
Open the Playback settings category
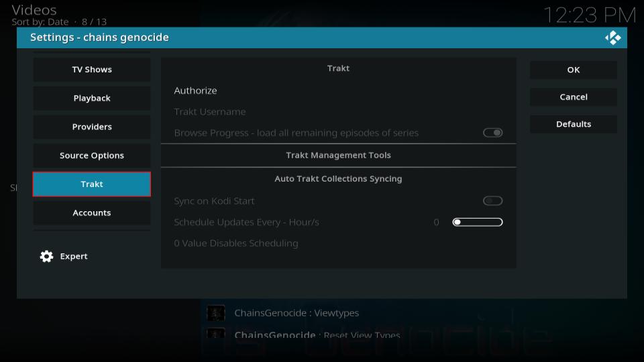pos(92,98)
